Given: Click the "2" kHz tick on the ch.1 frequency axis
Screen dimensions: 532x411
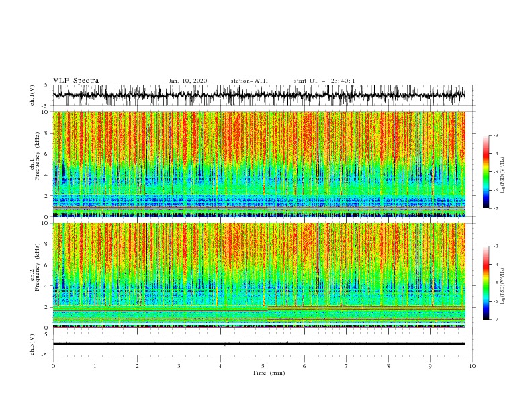Looking at the screenshot, I should click(47, 196).
